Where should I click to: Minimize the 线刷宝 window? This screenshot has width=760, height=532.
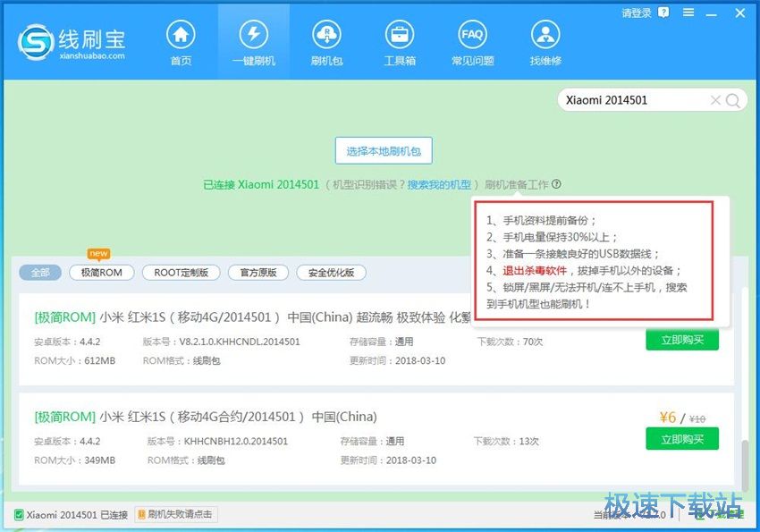(712, 13)
